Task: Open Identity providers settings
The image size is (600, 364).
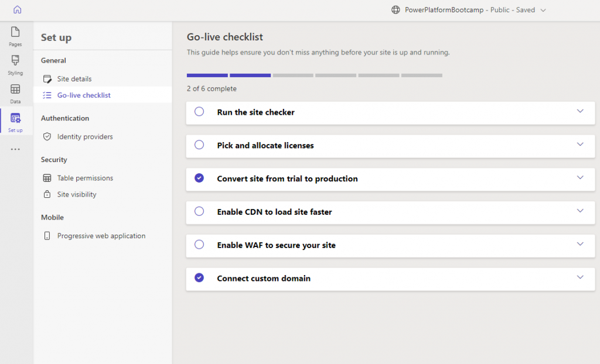Action: coord(103,136)
